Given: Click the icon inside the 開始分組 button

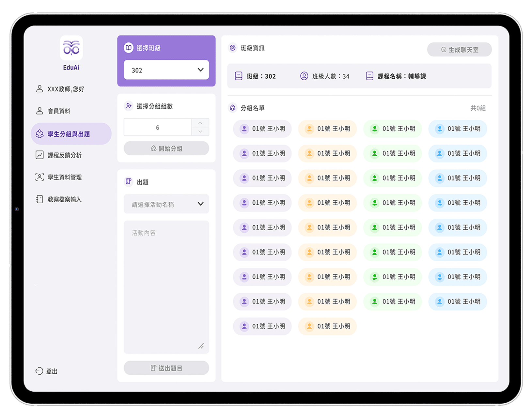Looking at the screenshot, I should coord(153,148).
